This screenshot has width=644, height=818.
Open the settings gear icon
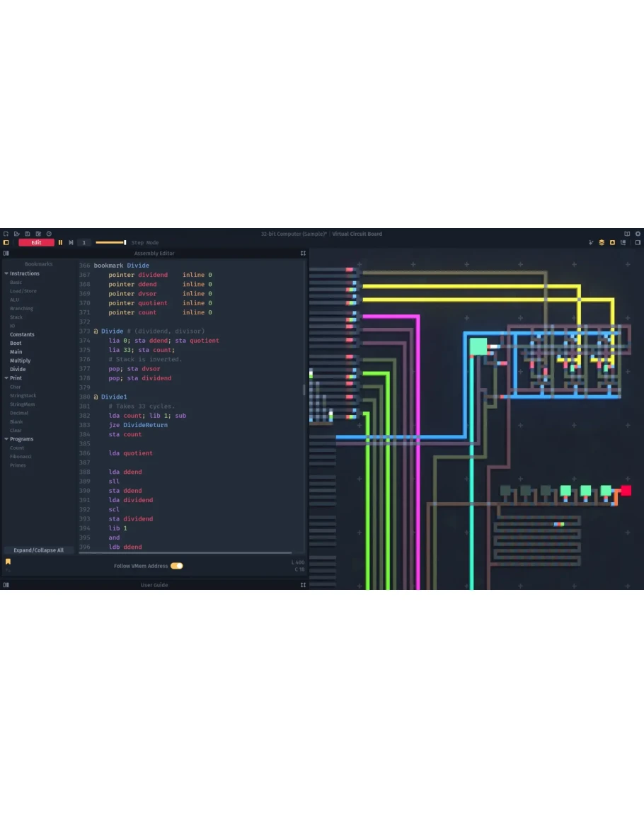[x=638, y=234]
